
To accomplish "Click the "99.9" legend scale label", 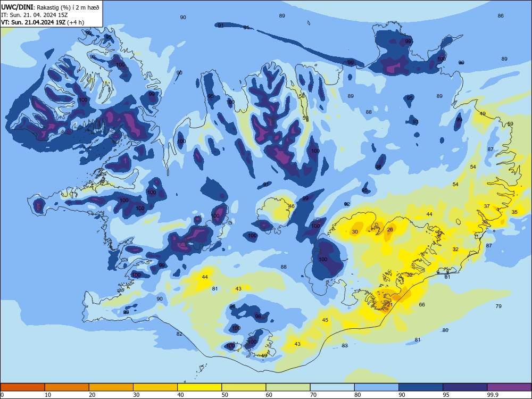I will click(492, 395).
